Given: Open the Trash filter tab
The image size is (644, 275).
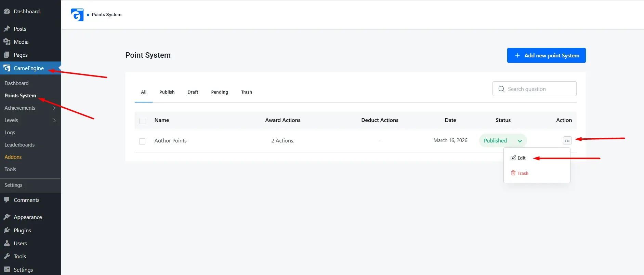Looking at the screenshot, I should [x=247, y=92].
